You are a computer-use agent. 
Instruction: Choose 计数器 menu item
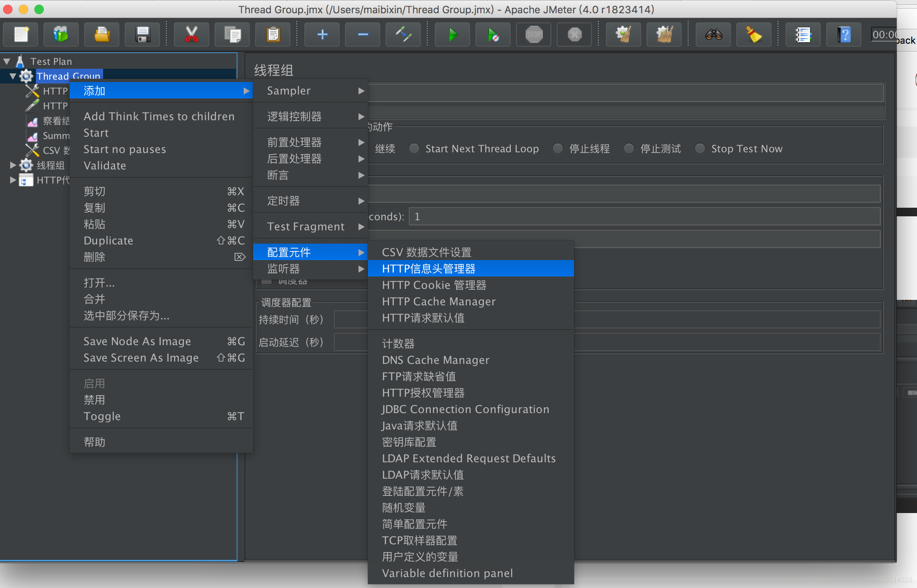point(471,344)
